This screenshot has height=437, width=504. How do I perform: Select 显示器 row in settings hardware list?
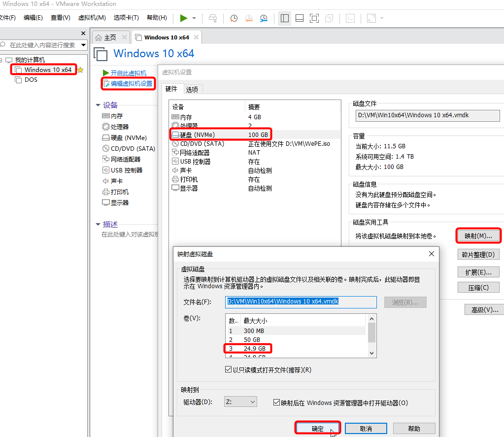[255, 188]
